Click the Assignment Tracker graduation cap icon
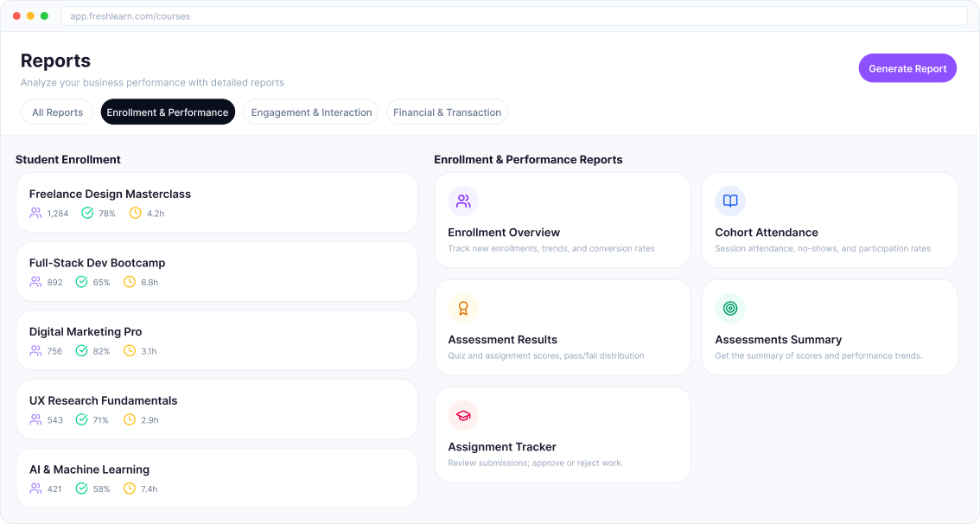980x524 pixels. click(x=463, y=416)
